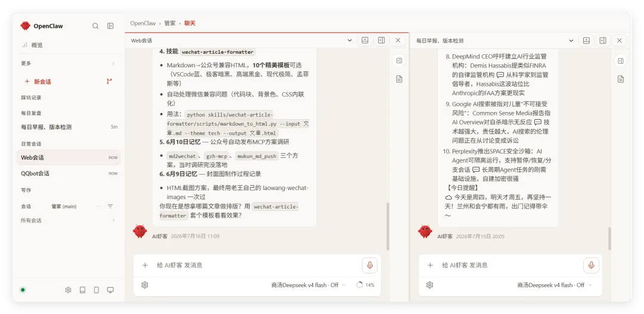This screenshot has width=644, height=314.
Task: Split 每日早报 pane downward icon
Action: coord(587,41)
